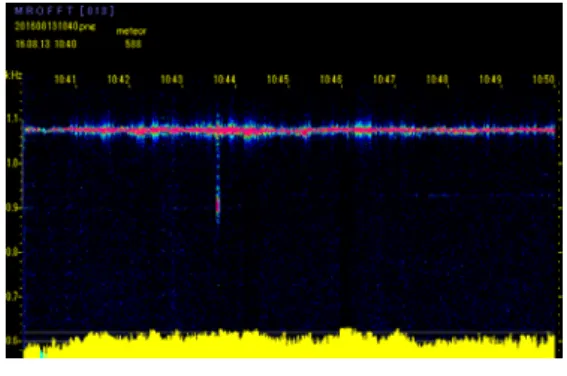Click the 10:50 time axis label
567x376 pixels.
click(543, 79)
